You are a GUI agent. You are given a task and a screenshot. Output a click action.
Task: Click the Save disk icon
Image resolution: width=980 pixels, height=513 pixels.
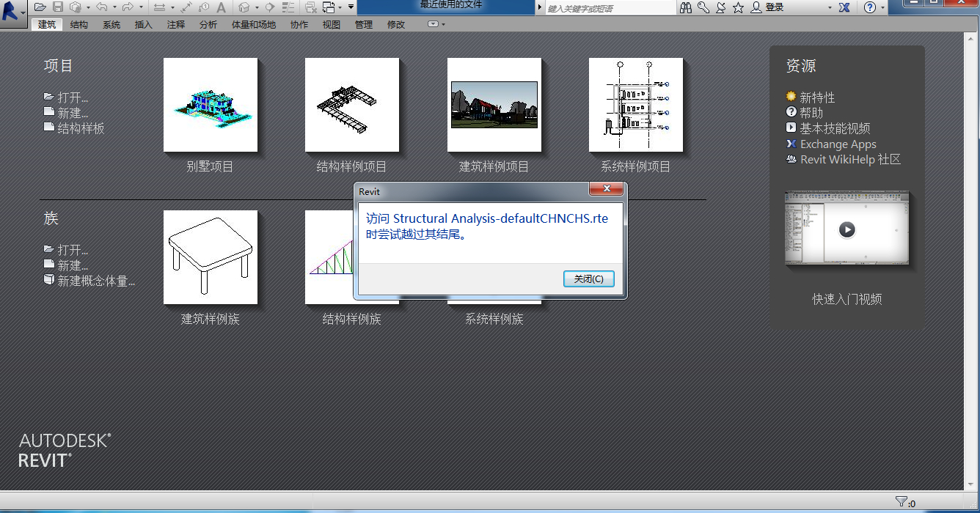point(58,7)
